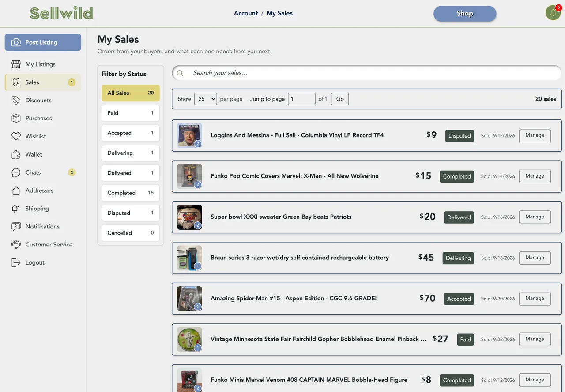The image size is (565, 392).
Task: Click the Shipping mailbox icon
Action: tap(16, 209)
